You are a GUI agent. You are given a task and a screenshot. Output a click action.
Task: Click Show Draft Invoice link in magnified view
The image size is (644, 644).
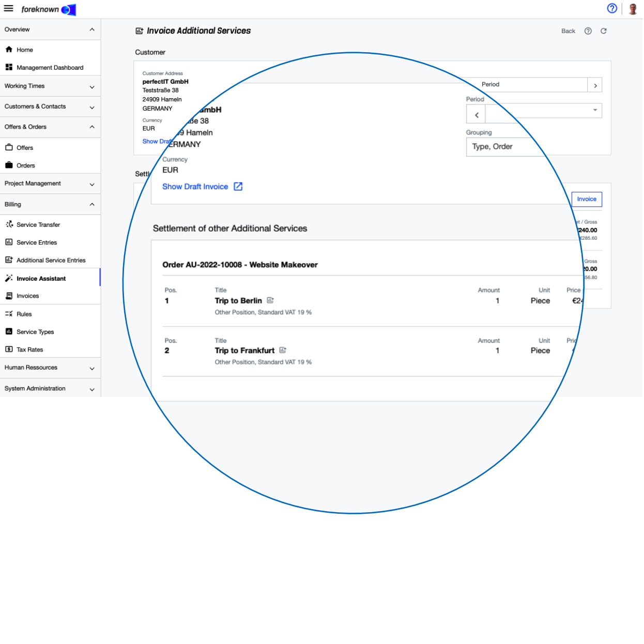(x=195, y=187)
